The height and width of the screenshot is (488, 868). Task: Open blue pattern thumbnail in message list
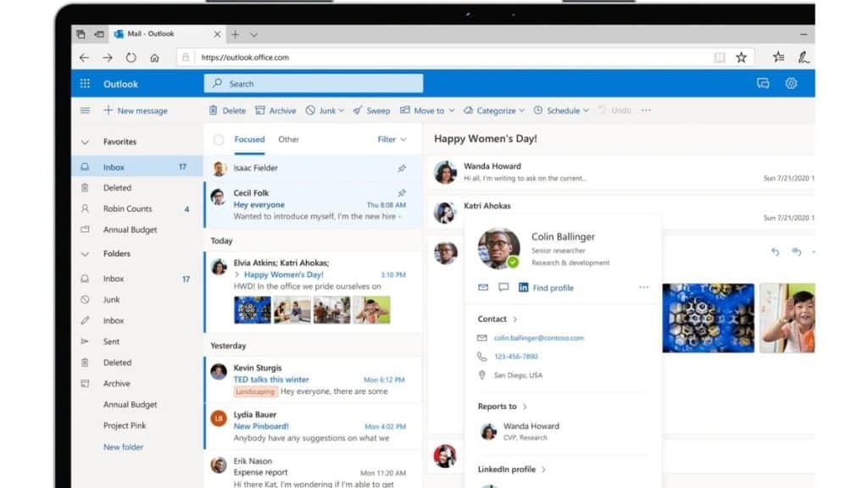coord(253,310)
